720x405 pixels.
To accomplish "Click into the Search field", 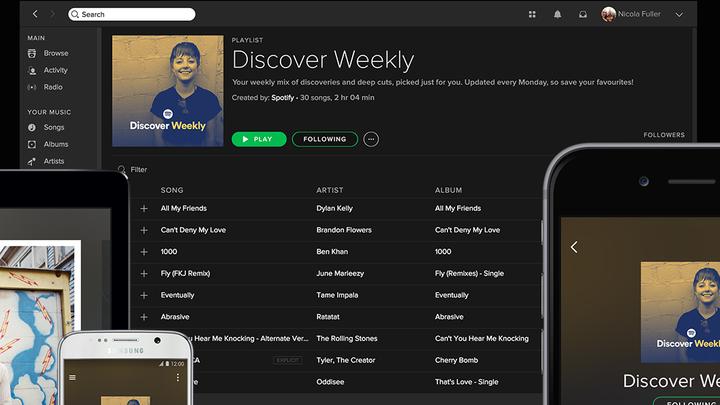I will pyautogui.click(x=132, y=14).
